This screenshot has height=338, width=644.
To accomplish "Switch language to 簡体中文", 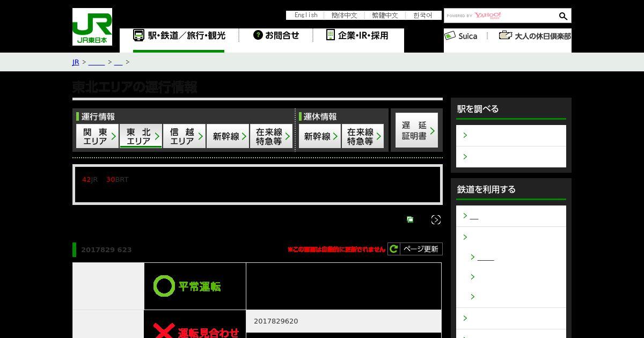I will click(345, 16).
